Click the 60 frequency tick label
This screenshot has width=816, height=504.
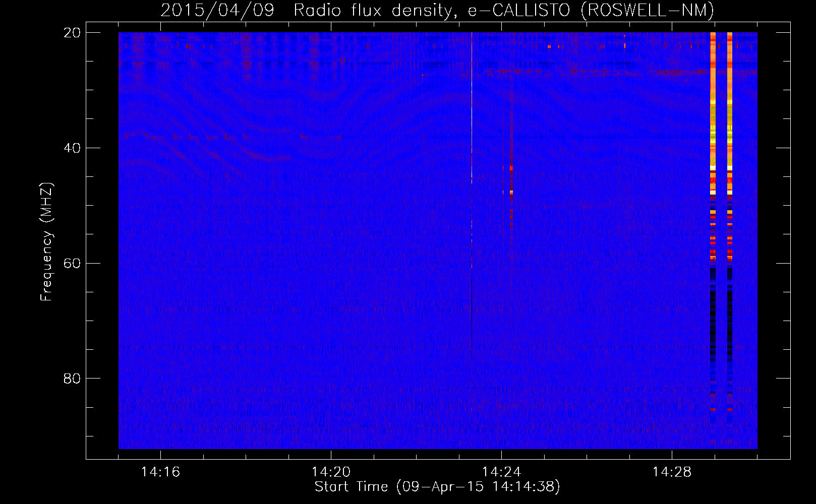click(x=72, y=263)
